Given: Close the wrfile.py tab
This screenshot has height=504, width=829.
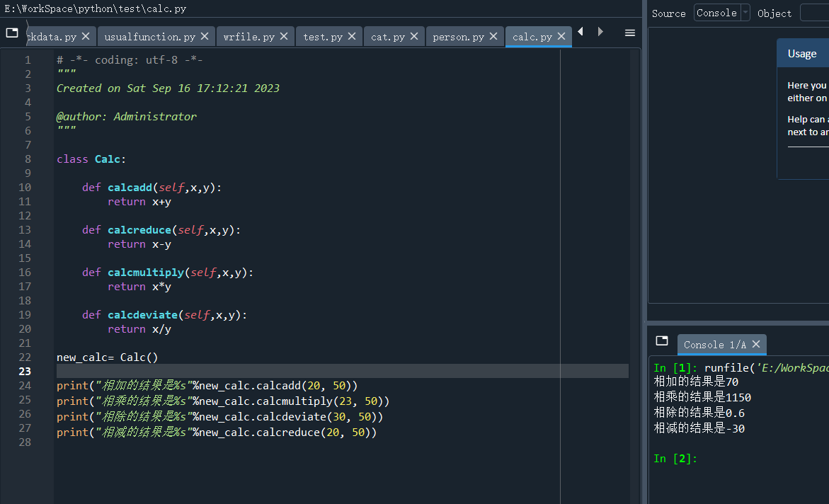Looking at the screenshot, I should (284, 37).
